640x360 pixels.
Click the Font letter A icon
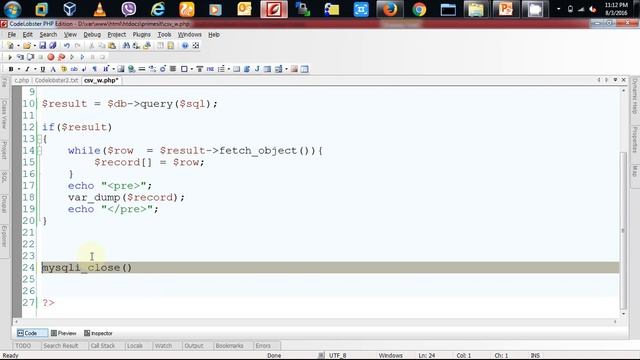tap(53, 69)
